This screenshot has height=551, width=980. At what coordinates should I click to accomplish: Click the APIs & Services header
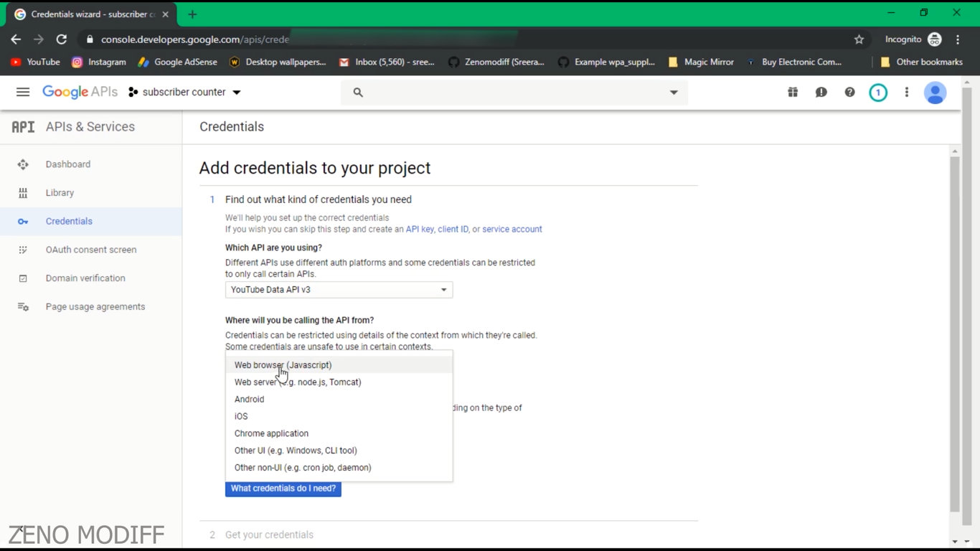click(x=90, y=127)
